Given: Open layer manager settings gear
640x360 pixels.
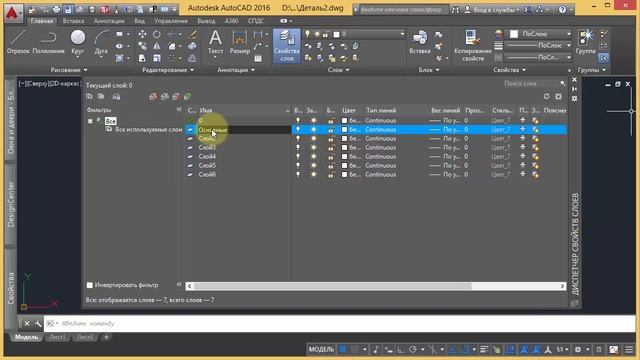Looking at the screenshot, I should tap(558, 96).
